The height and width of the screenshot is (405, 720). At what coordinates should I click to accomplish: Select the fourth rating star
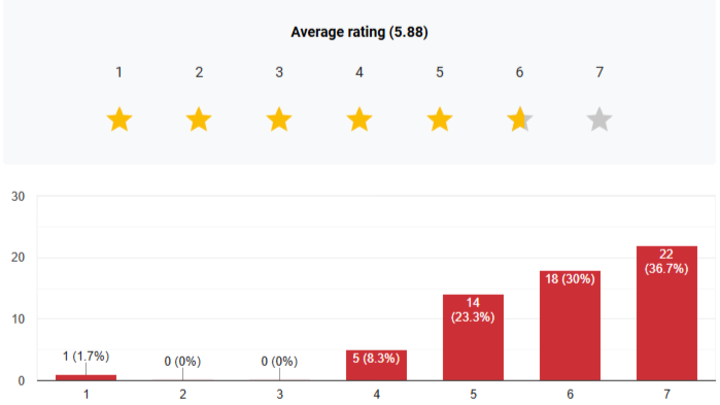359,121
